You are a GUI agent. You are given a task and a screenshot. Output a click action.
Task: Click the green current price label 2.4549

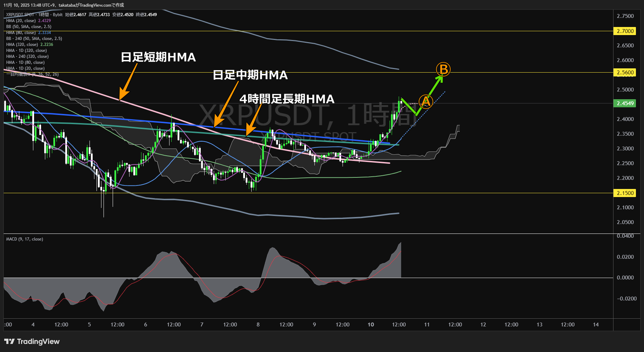coord(625,103)
